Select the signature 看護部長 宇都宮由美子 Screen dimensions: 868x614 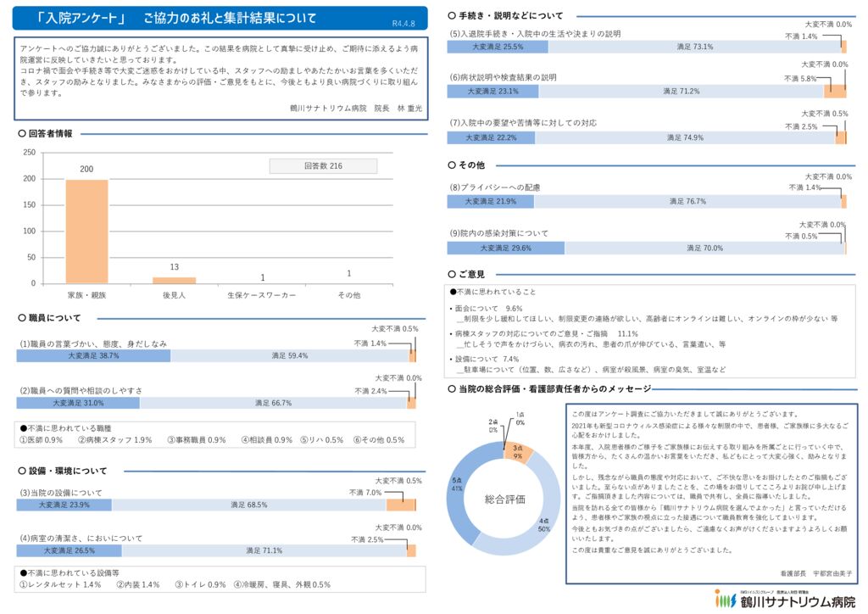point(816,574)
